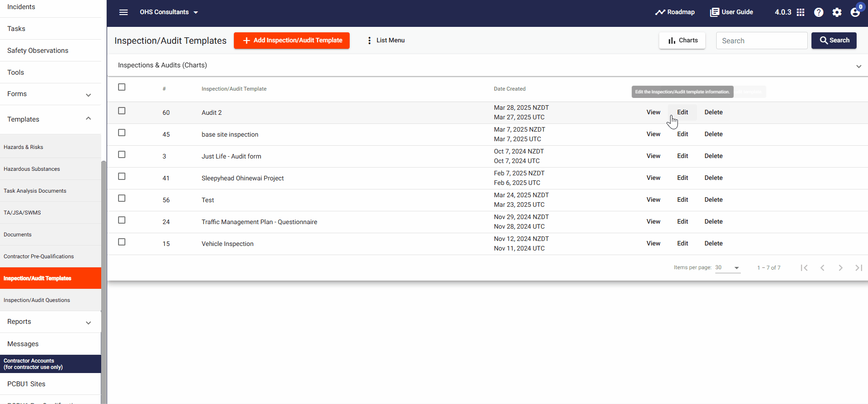Click the Vehicle Inspection template name
The width and height of the screenshot is (868, 404).
tap(227, 244)
